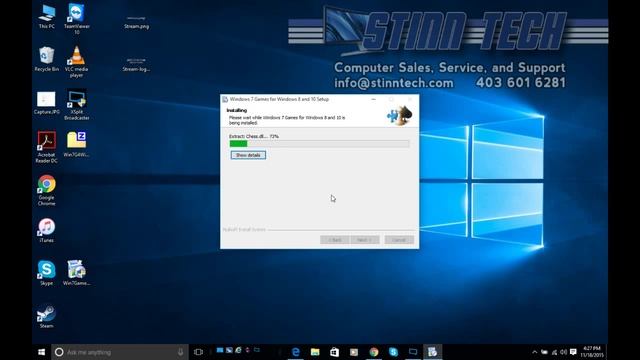Open Acrobat Reader DC shortcut
The height and width of the screenshot is (360, 640).
tap(47, 147)
